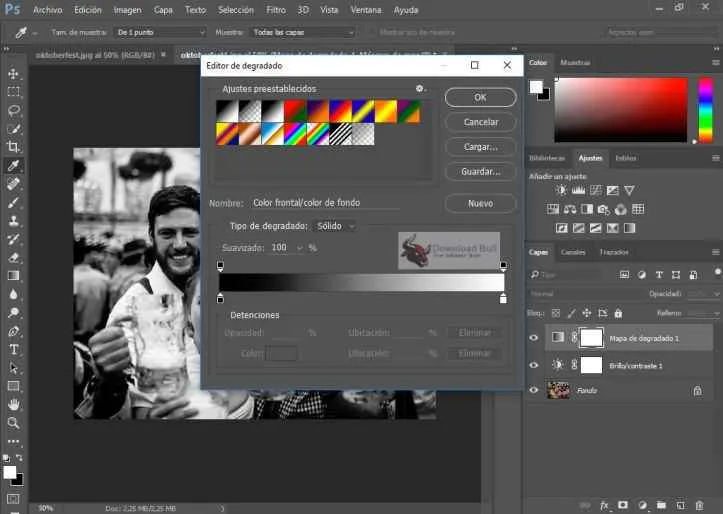Viewport: 723px width, 514px height.
Task: Click the white color stop on gradient bar
Action: (x=503, y=299)
